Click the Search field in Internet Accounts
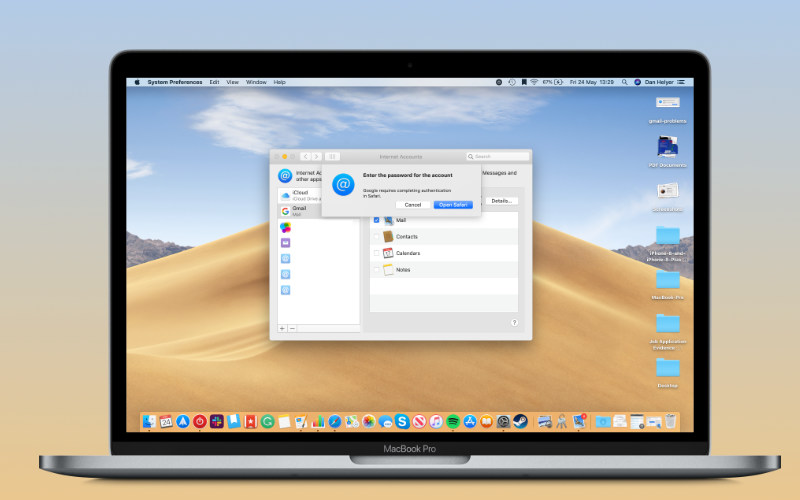The height and width of the screenshot is (500, 800). (x=497, y=157)
